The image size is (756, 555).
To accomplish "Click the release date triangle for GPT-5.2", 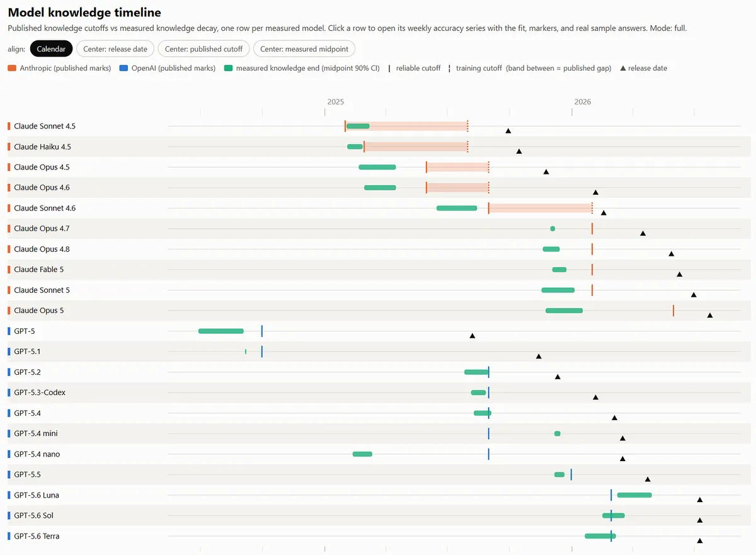I will point(558,377).
